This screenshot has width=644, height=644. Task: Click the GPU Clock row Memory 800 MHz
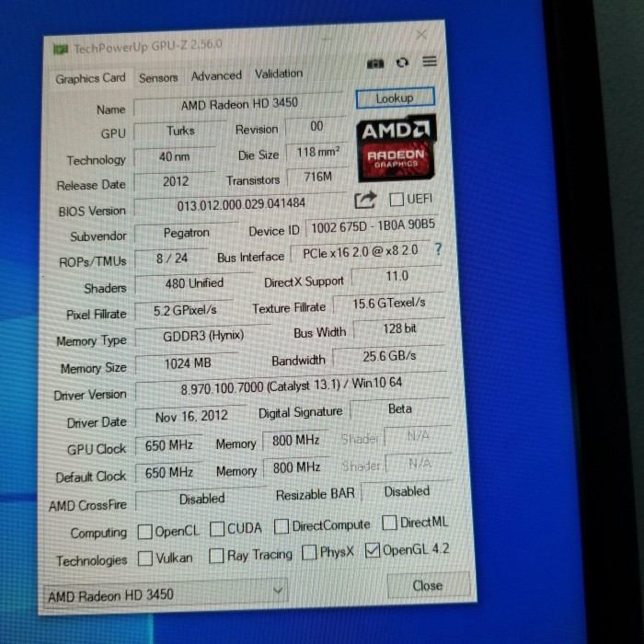(x=295, y=441)
